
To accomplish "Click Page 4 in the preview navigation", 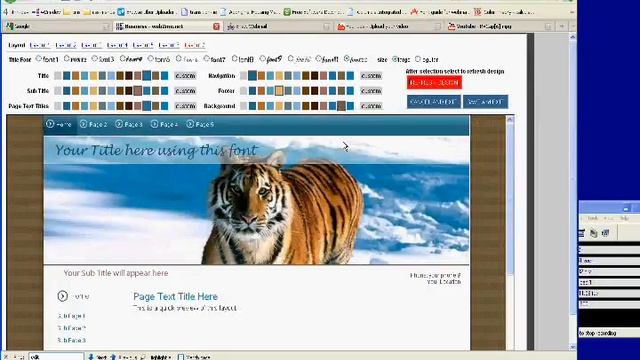I will (x=164, y=124).
